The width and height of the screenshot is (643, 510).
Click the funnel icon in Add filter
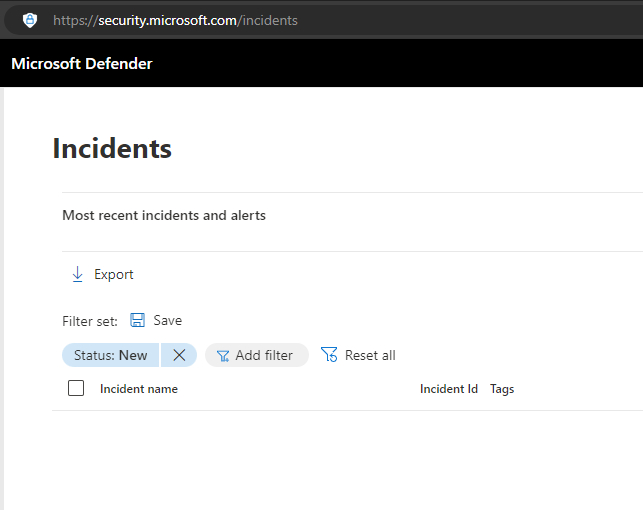(223, 356)
